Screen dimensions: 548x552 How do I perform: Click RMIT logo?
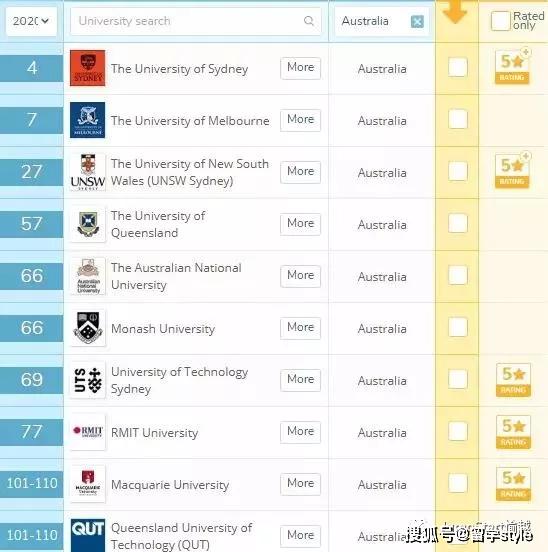87,432
